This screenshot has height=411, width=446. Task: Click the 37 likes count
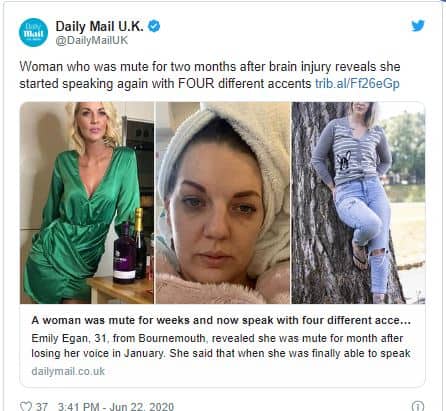tap(42, 407)
